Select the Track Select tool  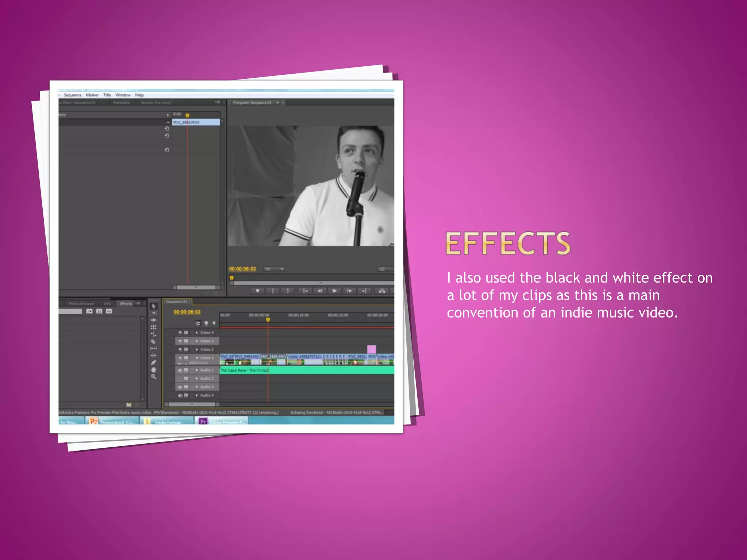tap(154, 313)
